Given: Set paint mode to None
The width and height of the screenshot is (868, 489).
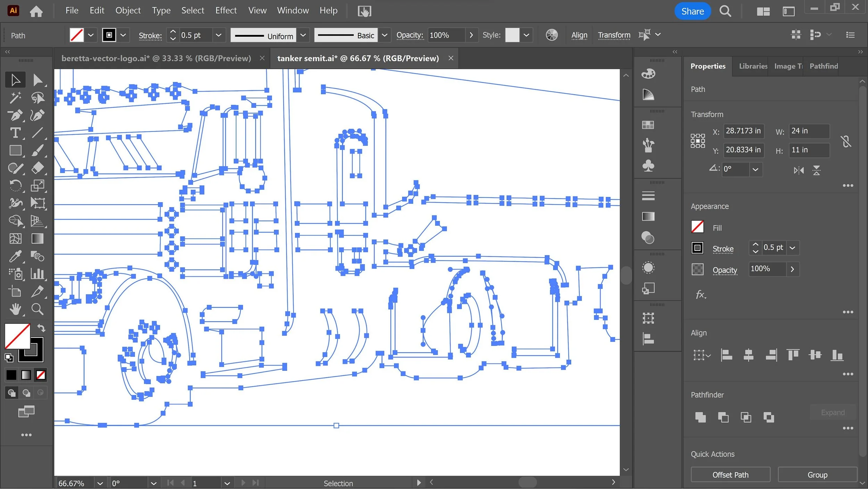Looking at the screenshot, I should coord(41,375).
